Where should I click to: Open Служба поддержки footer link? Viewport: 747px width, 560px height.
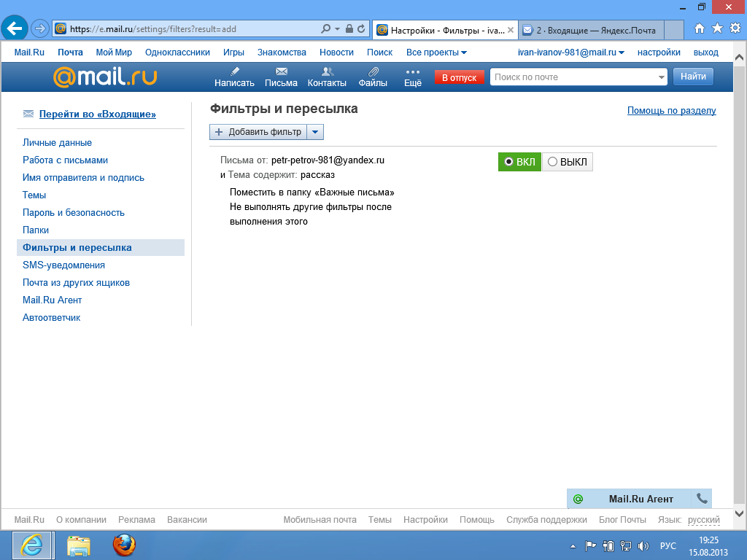coord(546,519)
